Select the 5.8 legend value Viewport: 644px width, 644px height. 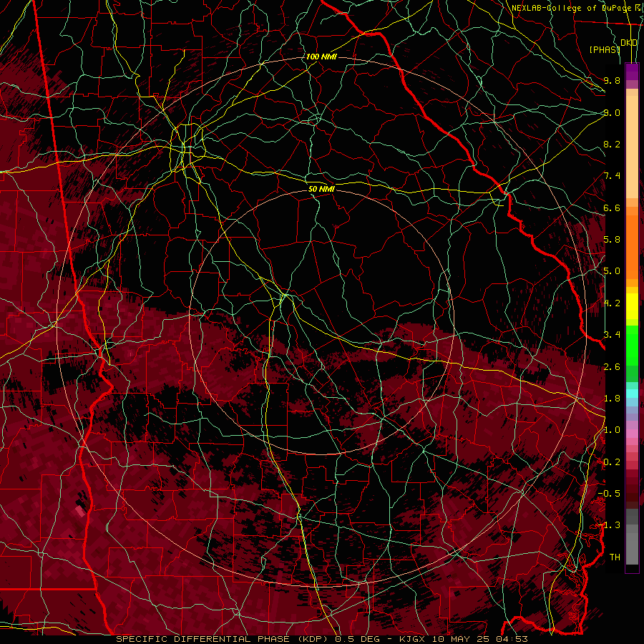(612, 240)
